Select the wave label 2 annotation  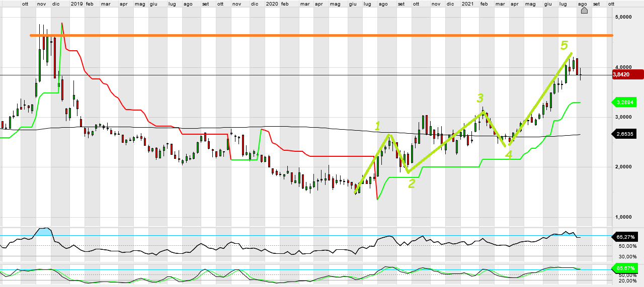(x=412, y=184)
